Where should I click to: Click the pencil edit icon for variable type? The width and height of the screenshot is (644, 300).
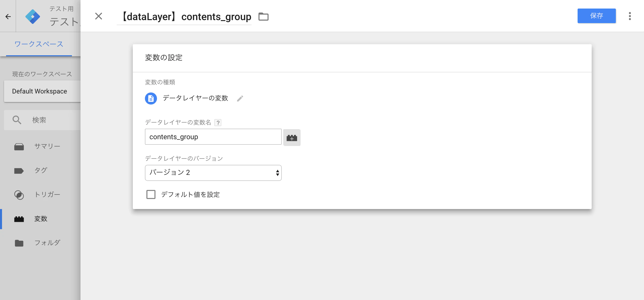pyautogui.click(x=240, y=98)
